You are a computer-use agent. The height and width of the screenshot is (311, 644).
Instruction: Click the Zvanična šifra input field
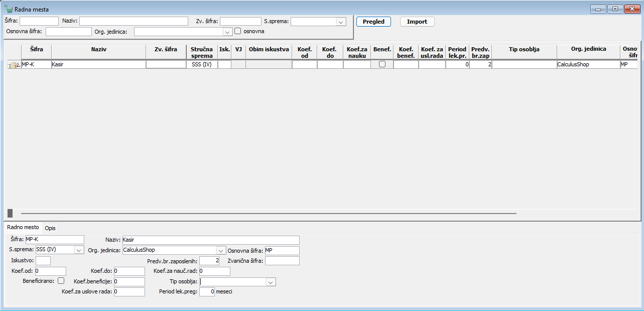[x=282, y=261]
